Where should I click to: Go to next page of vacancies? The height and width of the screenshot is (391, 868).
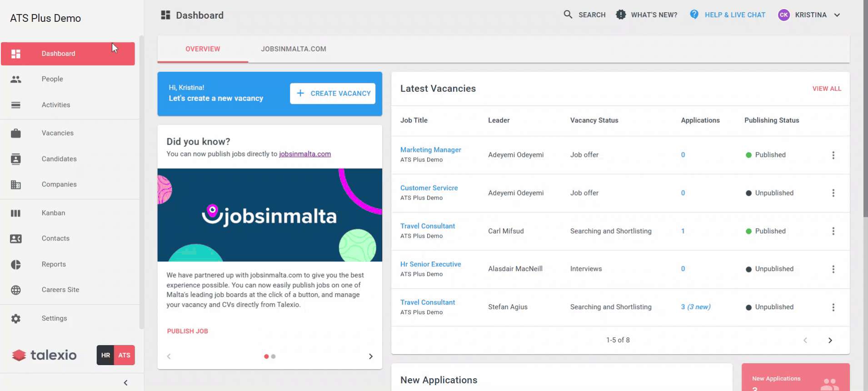830,341
